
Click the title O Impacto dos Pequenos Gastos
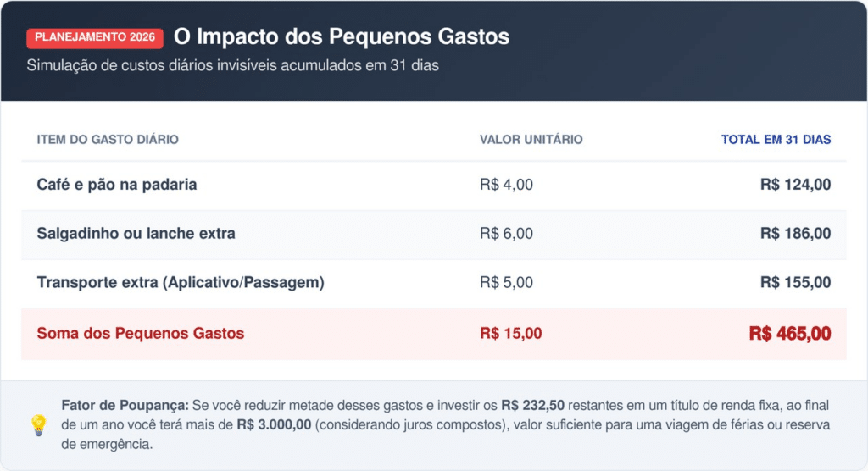point(342,37)
